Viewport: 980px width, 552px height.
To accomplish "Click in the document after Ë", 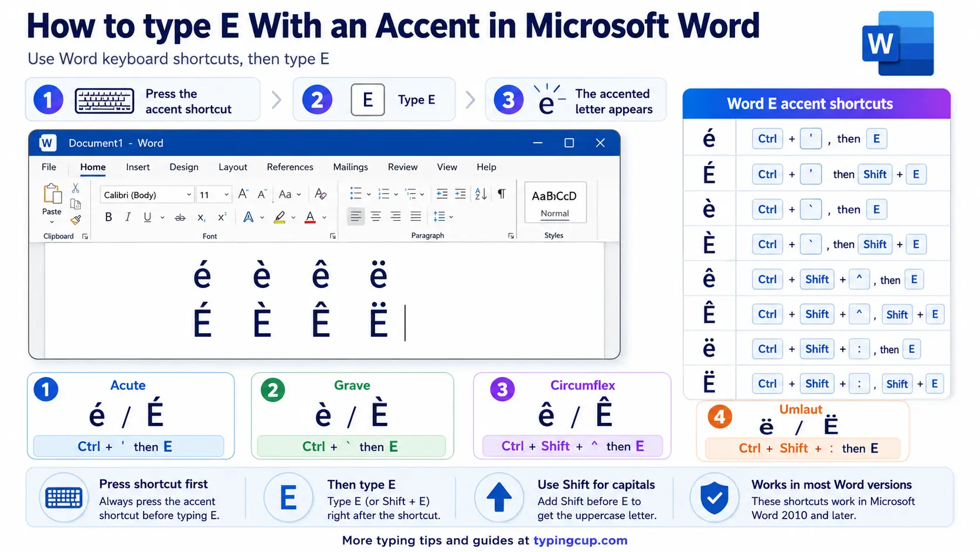I will click(405, 323).
